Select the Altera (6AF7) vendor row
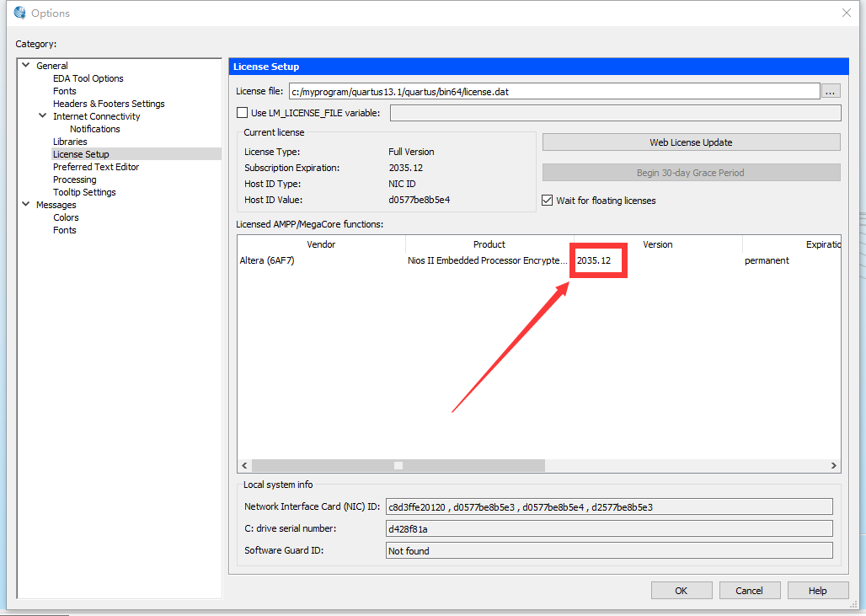This screenshot has width=866, height=616. [x=267, y=260]
